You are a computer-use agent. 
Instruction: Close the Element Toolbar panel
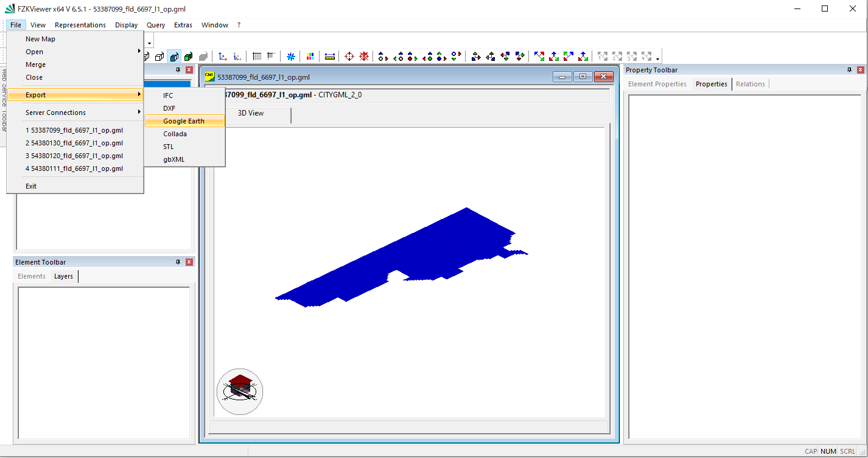[189, 262]
